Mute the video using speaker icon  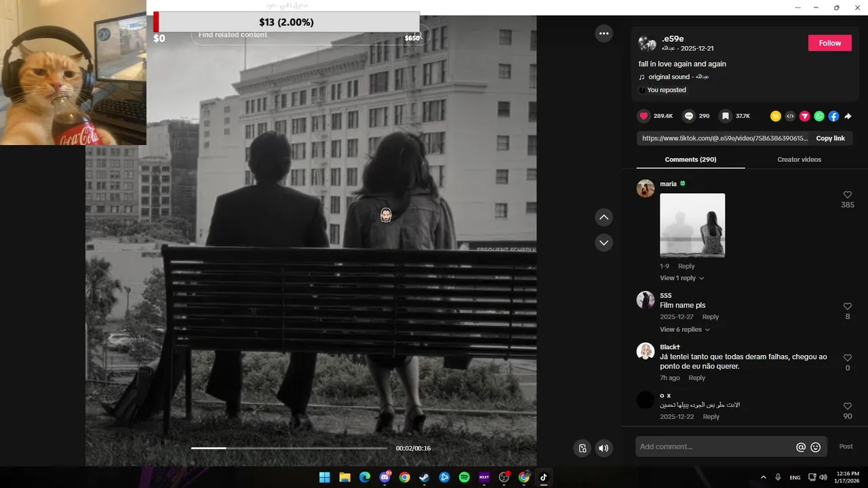click(604, 448)
